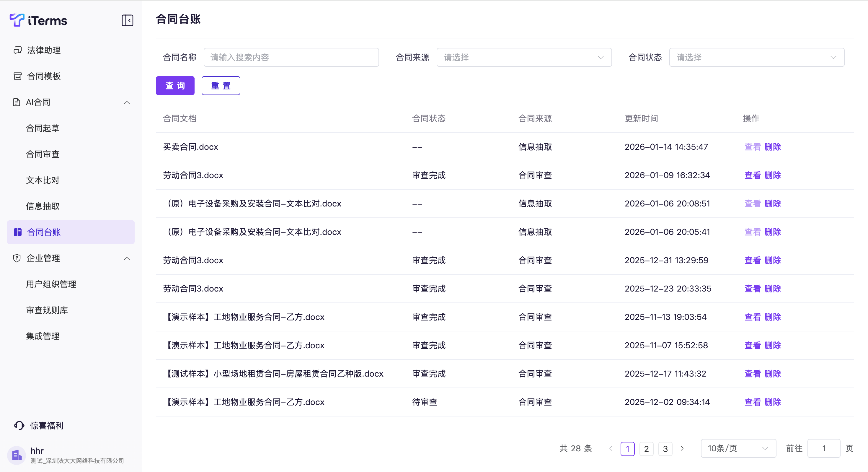Click the hhr user avatar icon
This screenshot has height=472, width=868.
pyautogui.click(x=17, y=455)
